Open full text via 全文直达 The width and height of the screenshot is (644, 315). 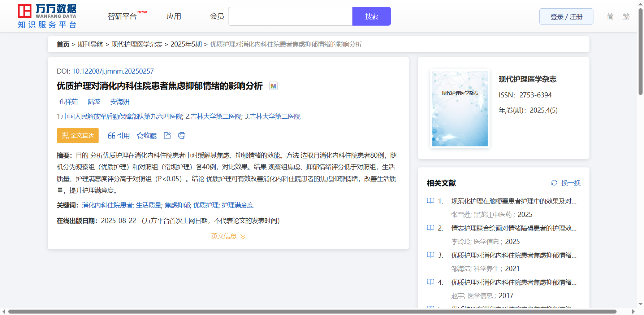click(78, 135)
